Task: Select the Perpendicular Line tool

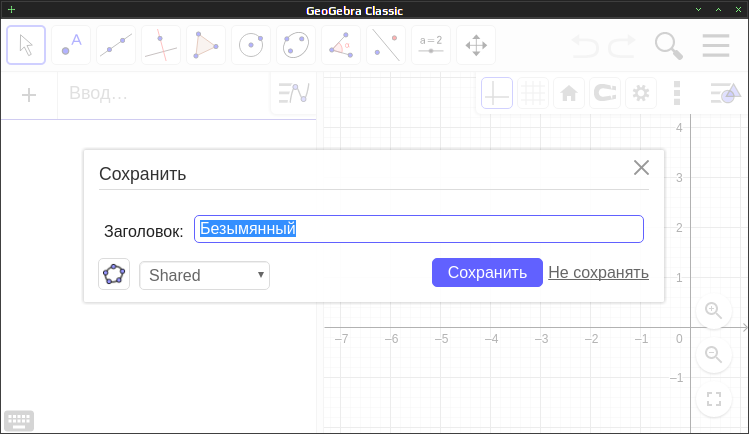Action: click(161, 45)
